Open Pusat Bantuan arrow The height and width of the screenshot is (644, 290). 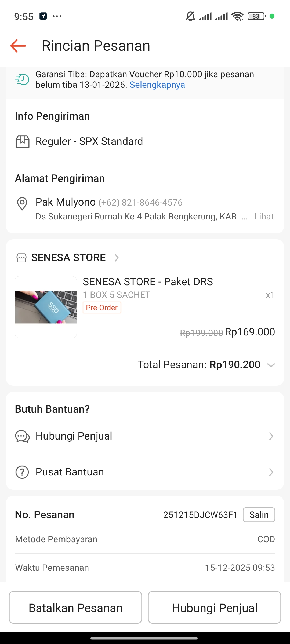pyautogui.click(x=271, y=472)
